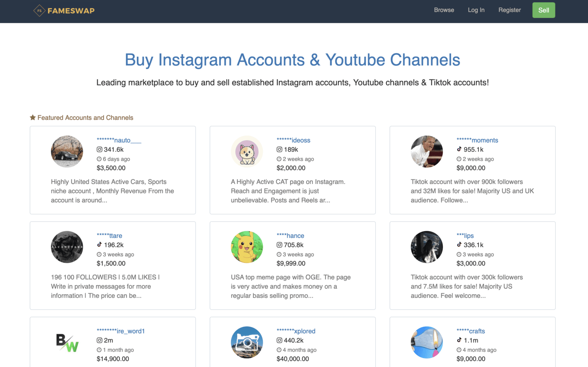Image resolution: width=588 pixels, height=367 pixels.
Task: Click the BW logo avatar
Action: tap(67, 342)
